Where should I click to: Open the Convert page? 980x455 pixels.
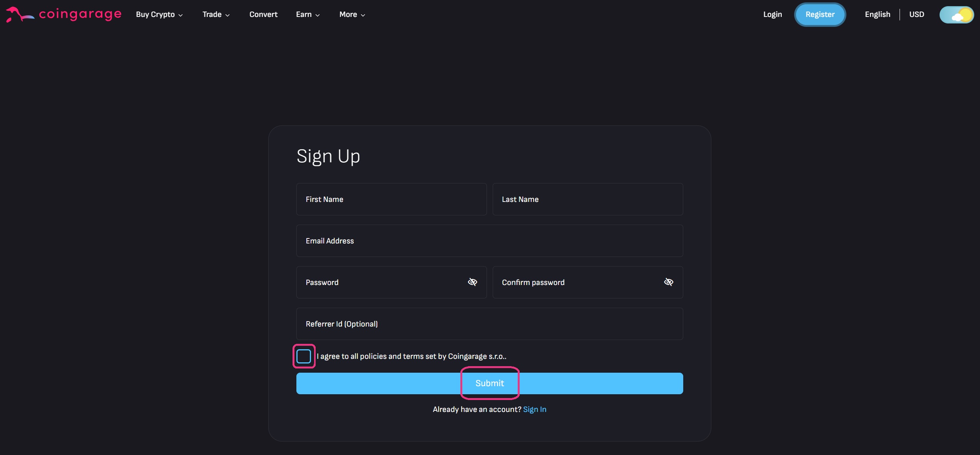(263, 15)
